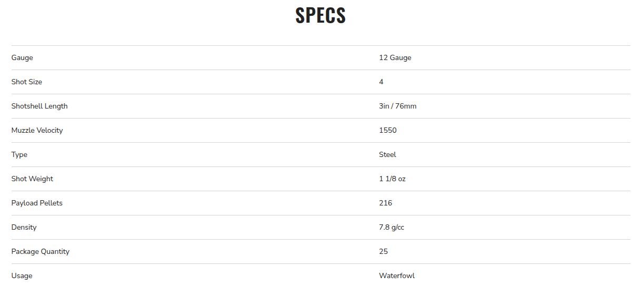Image resolution: width=644 pixels, height=295 pixels.
Task: Select the Shot Size label
Action: pyautogui.click(x=27, y=82)
